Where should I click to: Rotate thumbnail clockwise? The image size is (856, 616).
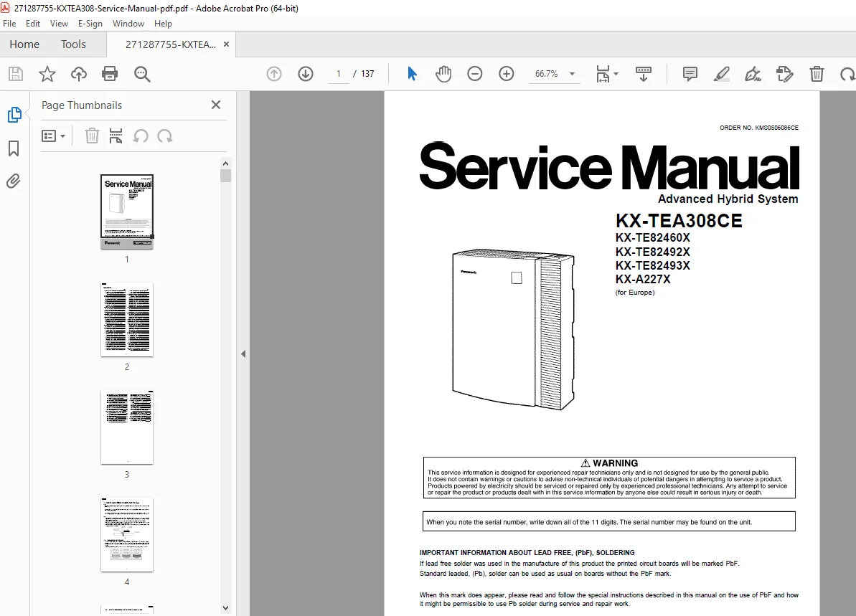click(x=165, y=136)
